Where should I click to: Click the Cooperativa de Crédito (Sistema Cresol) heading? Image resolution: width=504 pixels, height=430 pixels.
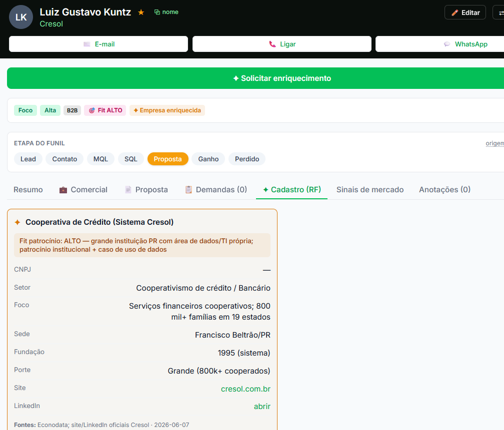click(x=99, y=222)
